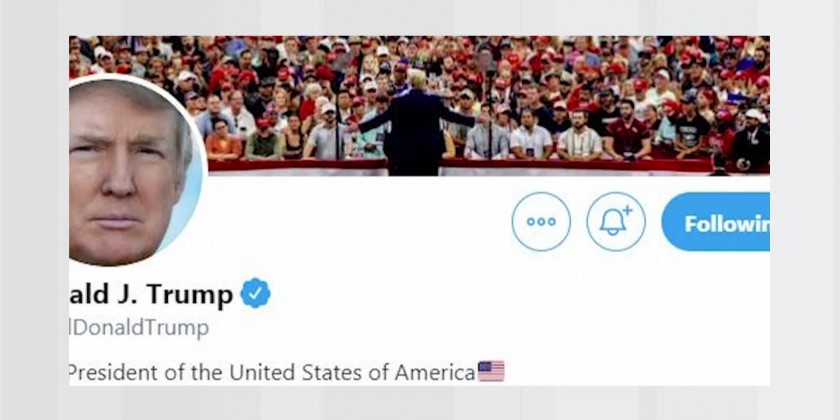Toggle the blue Following button

point(716,221)
